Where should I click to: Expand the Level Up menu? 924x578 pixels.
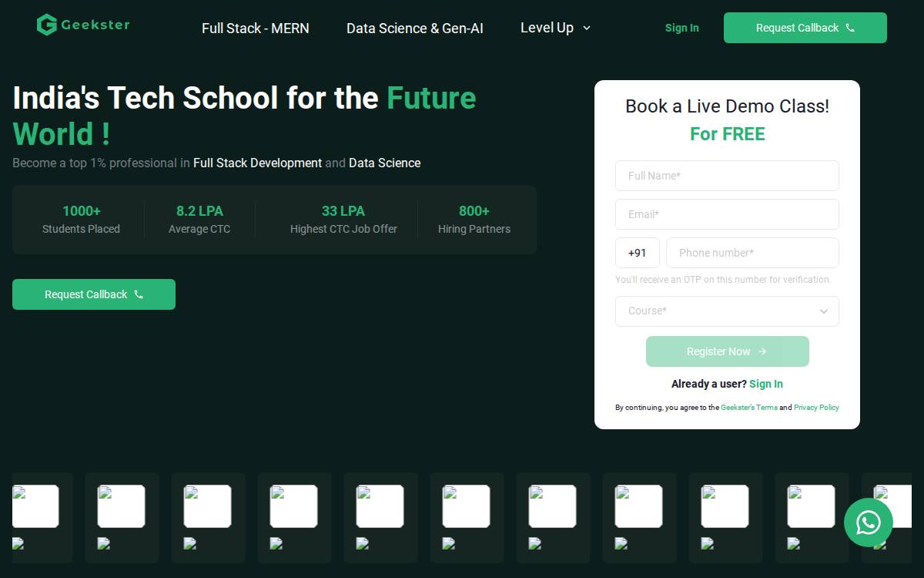[x=555, y=28]
